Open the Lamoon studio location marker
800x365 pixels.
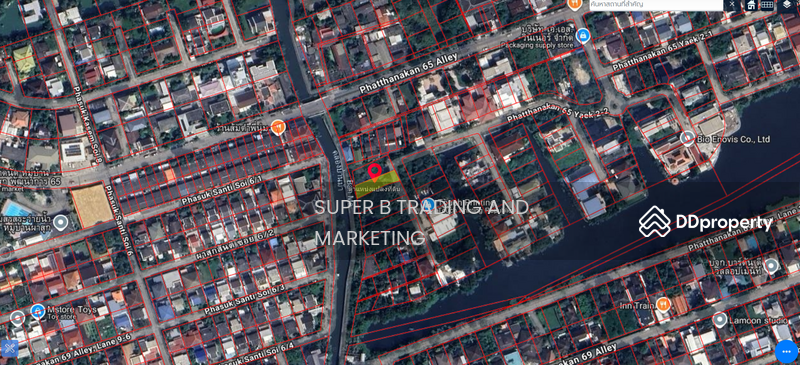click(x=720, y=320)
